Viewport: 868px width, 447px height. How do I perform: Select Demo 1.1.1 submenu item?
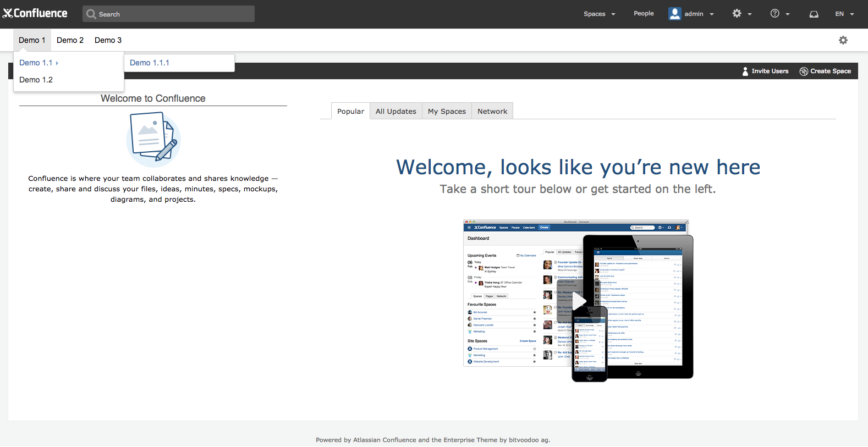150,63
